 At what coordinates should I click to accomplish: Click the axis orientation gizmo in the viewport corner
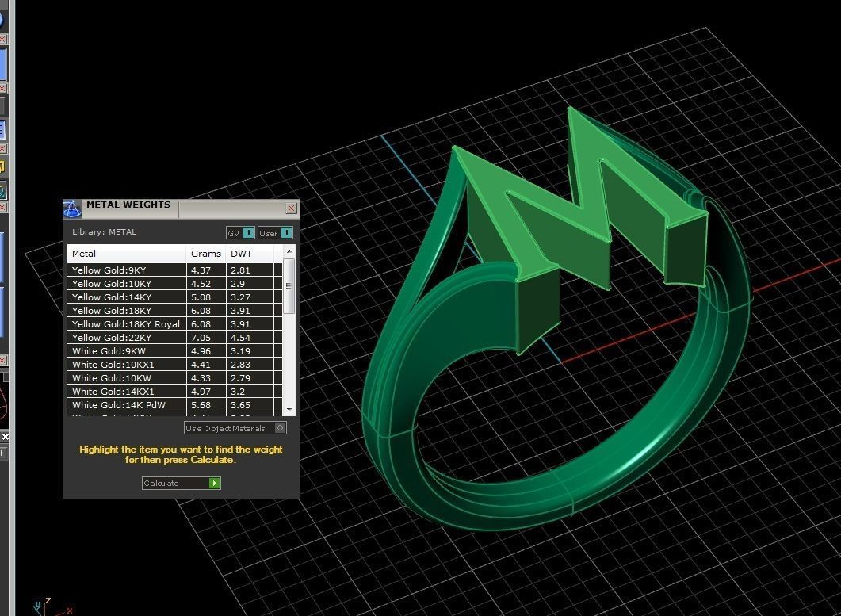pyautogui.click(x=49, y=606)
